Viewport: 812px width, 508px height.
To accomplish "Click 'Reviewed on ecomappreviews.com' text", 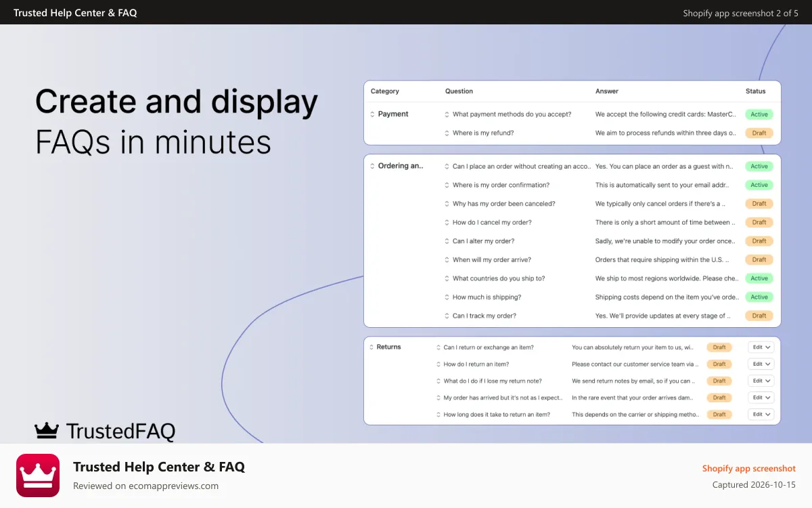I will 145,486.
